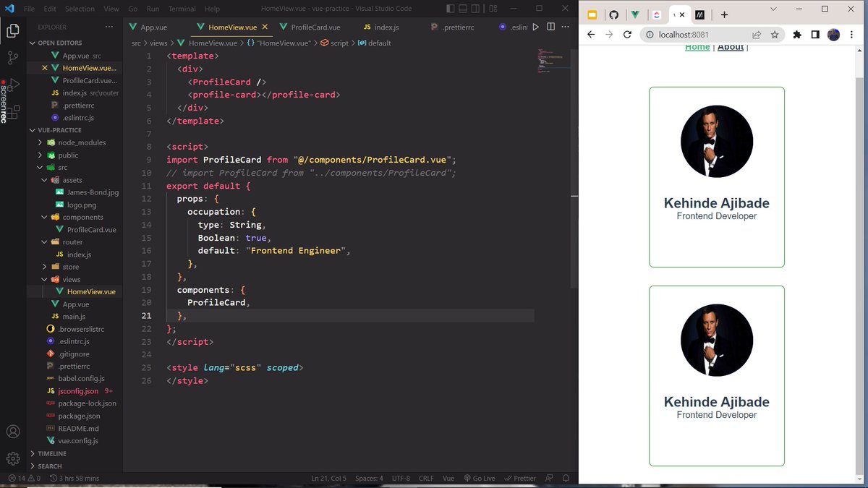Reload the Chrome page
Screen dimensions: 868x488
pos(627,35)
